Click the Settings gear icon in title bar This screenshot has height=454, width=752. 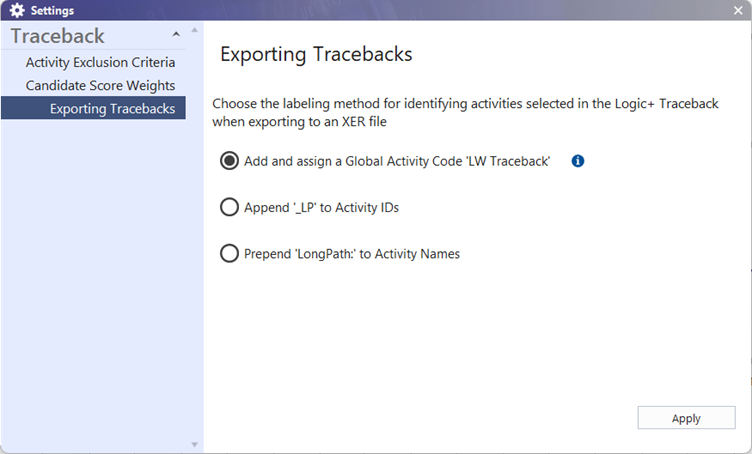pyautogui.click(x=17, y=10)
